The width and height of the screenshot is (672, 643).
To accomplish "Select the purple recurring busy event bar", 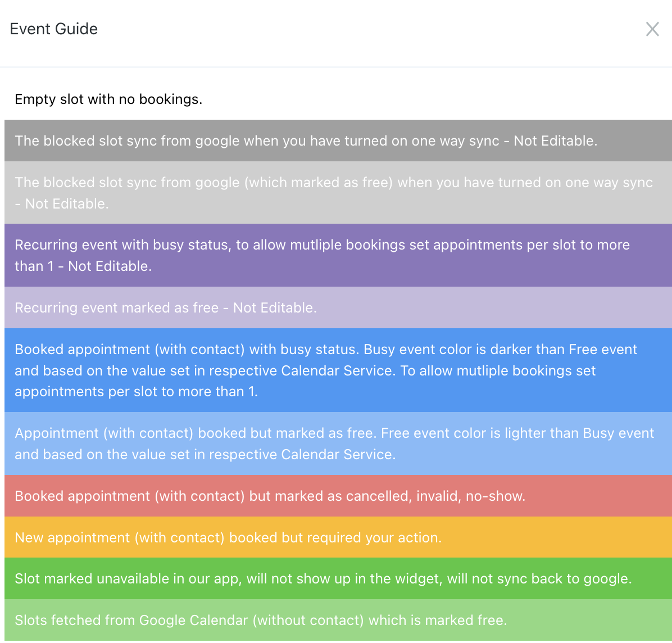I will tap(338, 255).
